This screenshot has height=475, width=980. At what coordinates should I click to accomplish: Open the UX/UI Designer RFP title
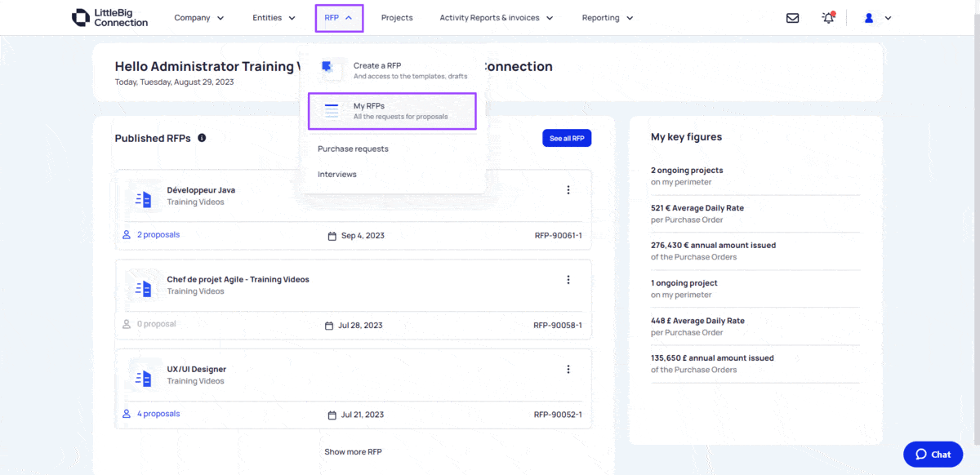[197, 370]
